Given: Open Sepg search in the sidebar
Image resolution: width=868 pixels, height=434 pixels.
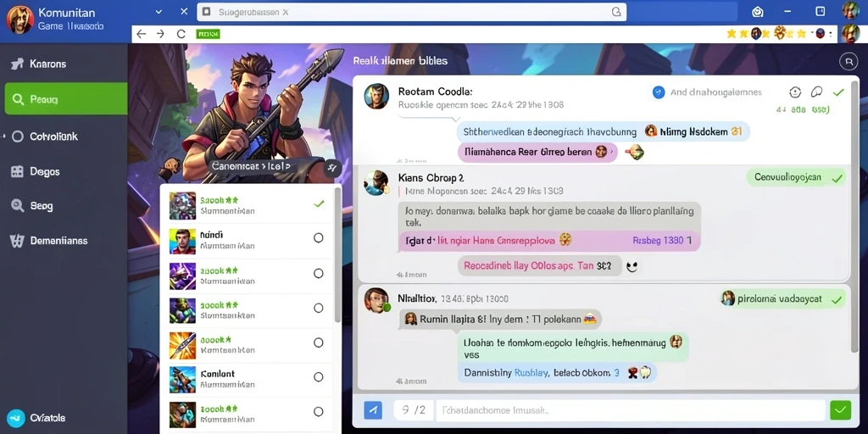Looking at the screenshot, I should click(32, 206).
